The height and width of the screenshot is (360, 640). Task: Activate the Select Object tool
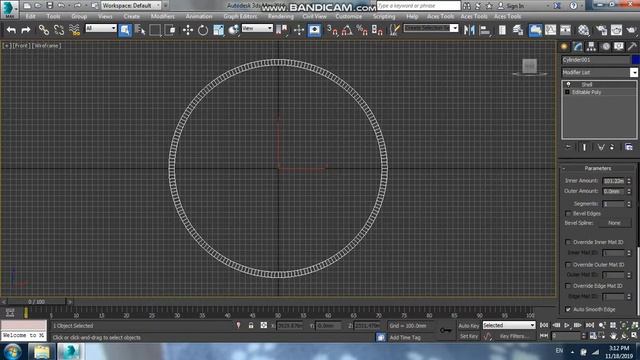(x=125, y=30)
